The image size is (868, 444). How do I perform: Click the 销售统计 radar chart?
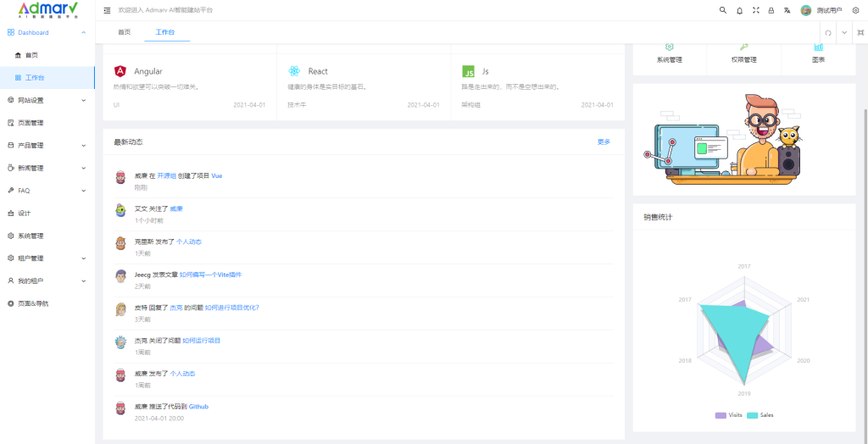tap(744, 330)
